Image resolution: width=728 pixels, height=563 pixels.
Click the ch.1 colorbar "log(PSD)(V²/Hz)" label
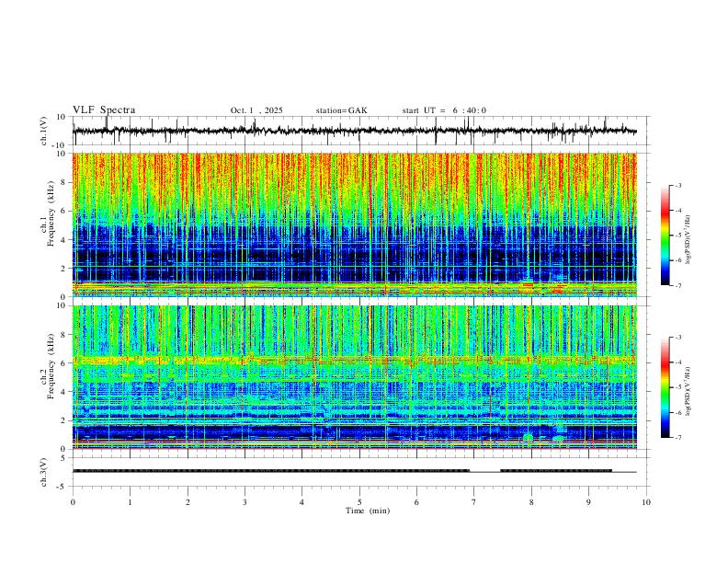coord(688,240)
